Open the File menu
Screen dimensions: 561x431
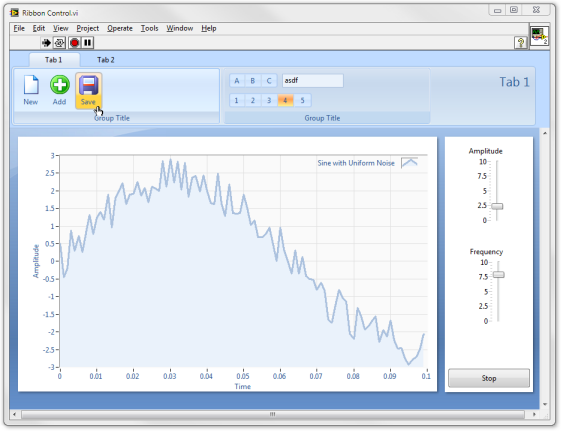[19, 28]
